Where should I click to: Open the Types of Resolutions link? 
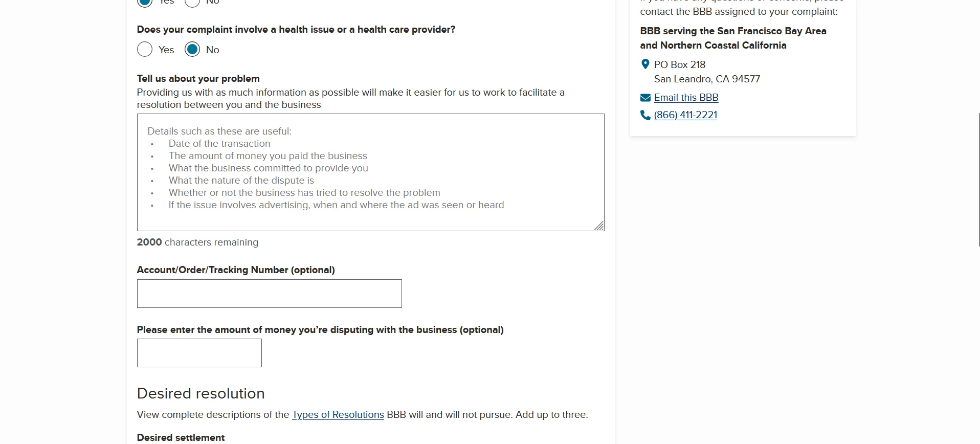tap(338, 415)
